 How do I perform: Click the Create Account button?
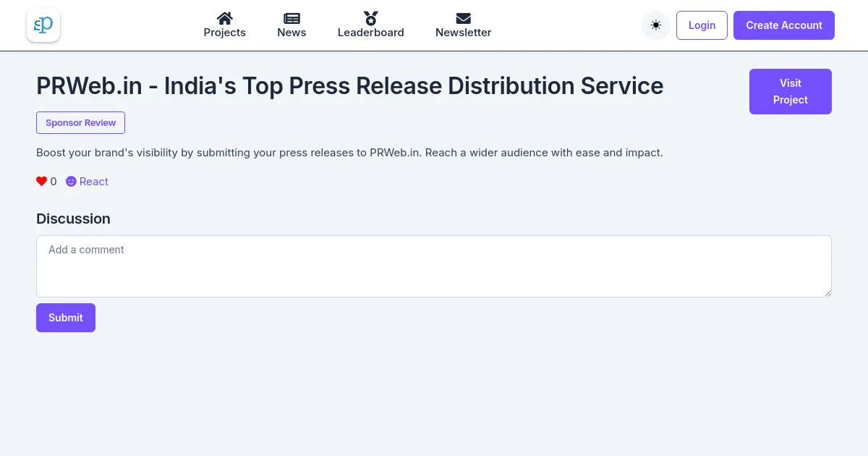783,25
